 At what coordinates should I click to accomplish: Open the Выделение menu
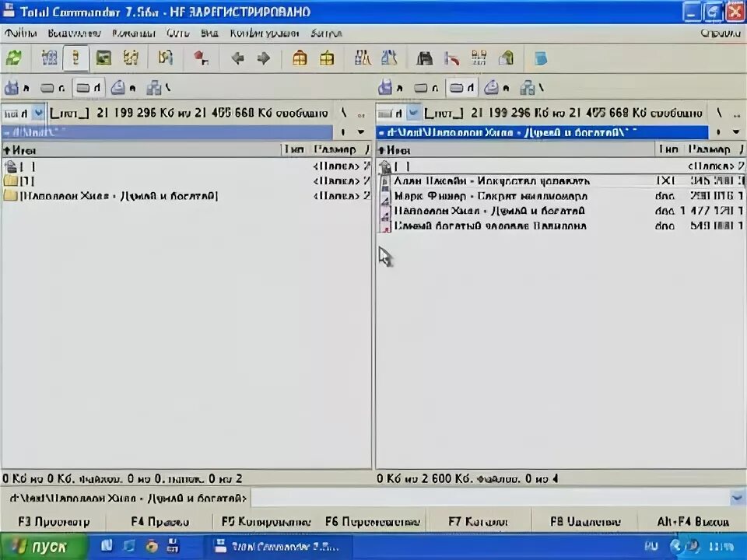75,33
